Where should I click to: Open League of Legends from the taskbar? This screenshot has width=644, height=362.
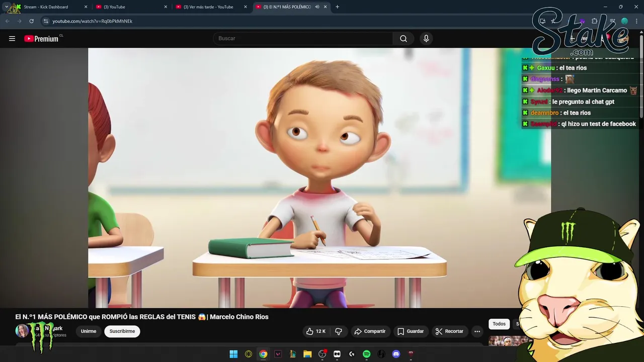point(293,354)
